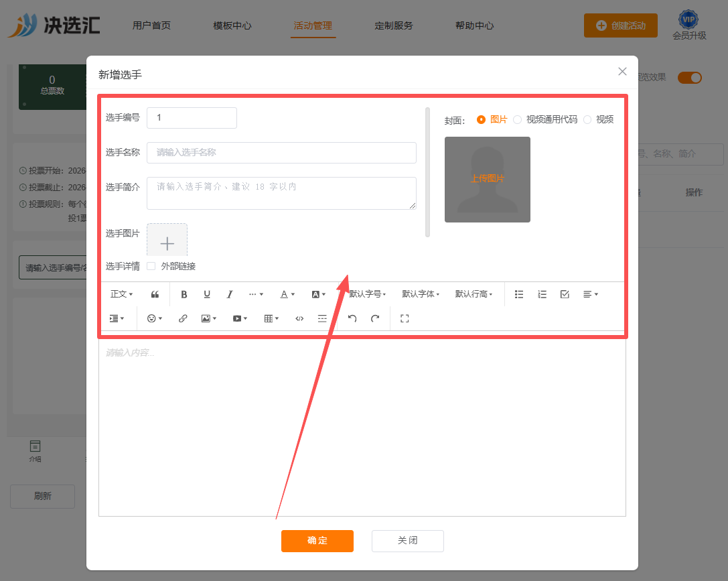Click the 创建活动 button
Viewport: 728px width, 581px height.
621,25
